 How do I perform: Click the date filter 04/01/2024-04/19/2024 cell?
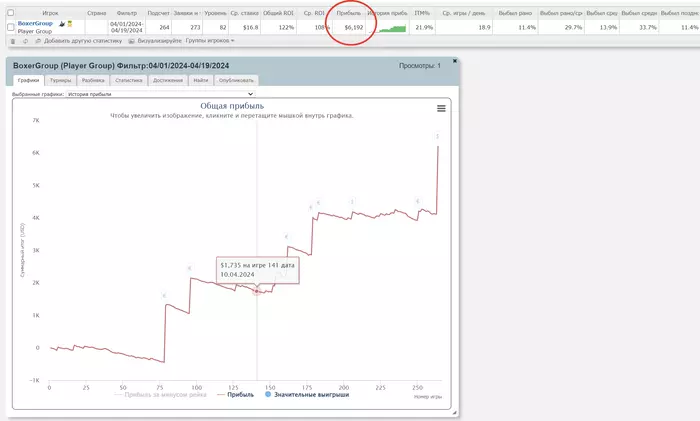[x=127, y=27]
